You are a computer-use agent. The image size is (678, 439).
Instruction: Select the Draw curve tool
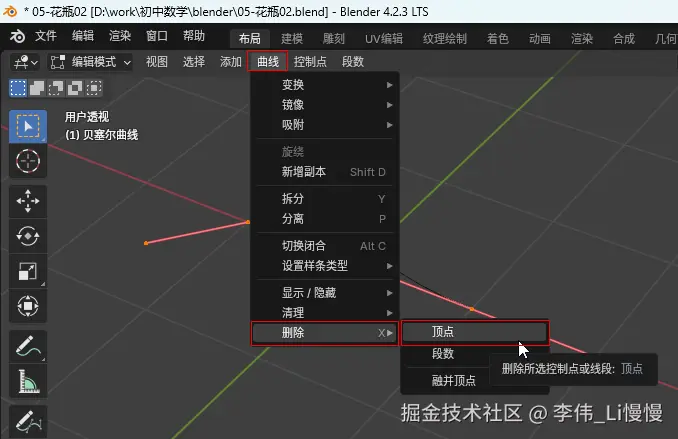coord(28,347)
